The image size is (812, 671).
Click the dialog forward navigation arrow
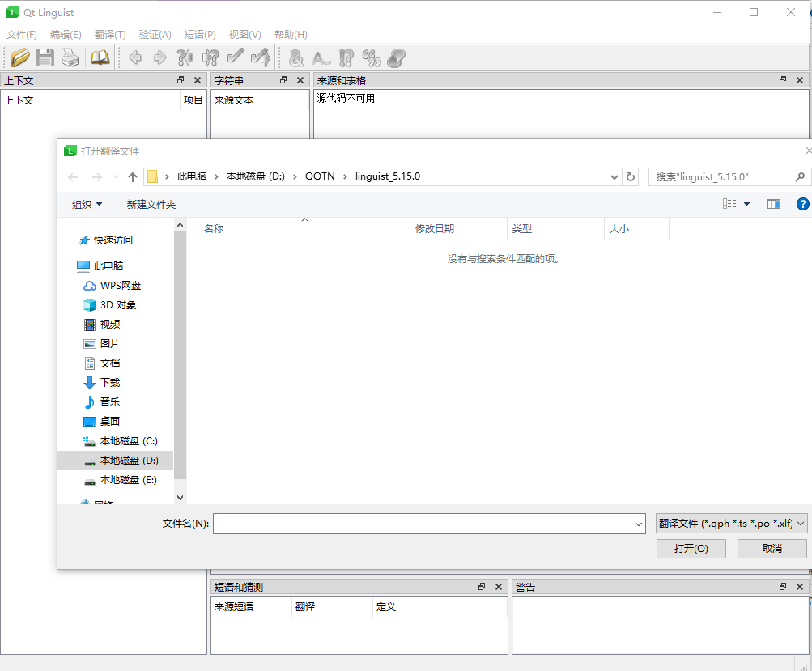(97, 177)
